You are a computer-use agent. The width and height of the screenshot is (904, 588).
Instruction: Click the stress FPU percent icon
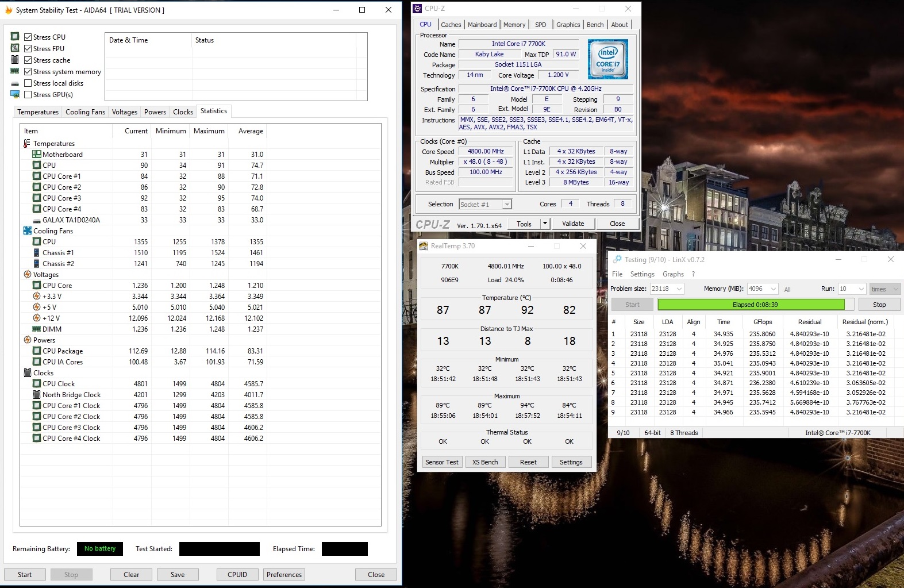(15, 48)
